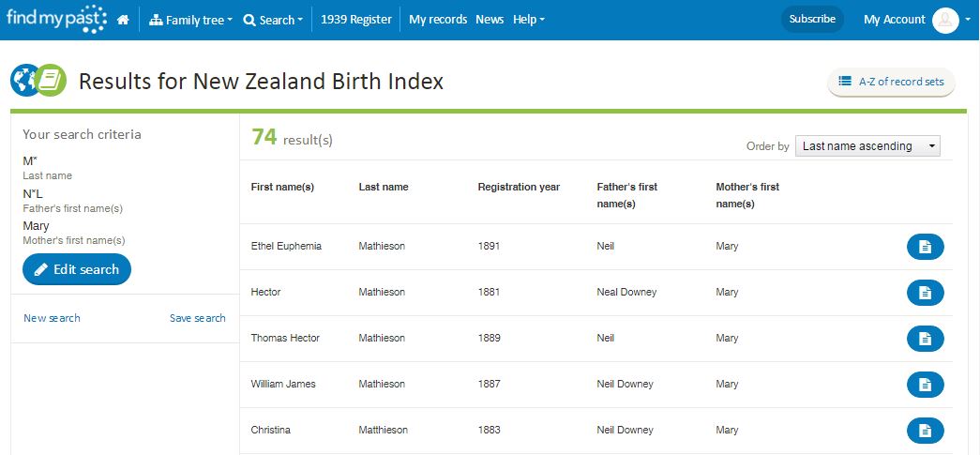The width and height of the screenshot is (980, 455).
Task: Open the 1939 Register page
Action: 356,20
